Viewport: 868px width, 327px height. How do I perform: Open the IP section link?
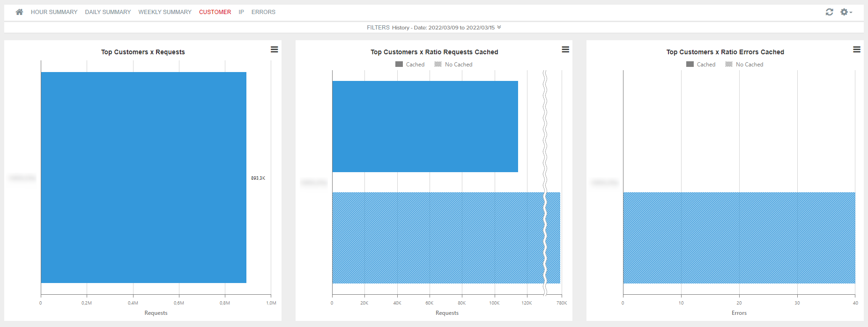tap(241, 12)
